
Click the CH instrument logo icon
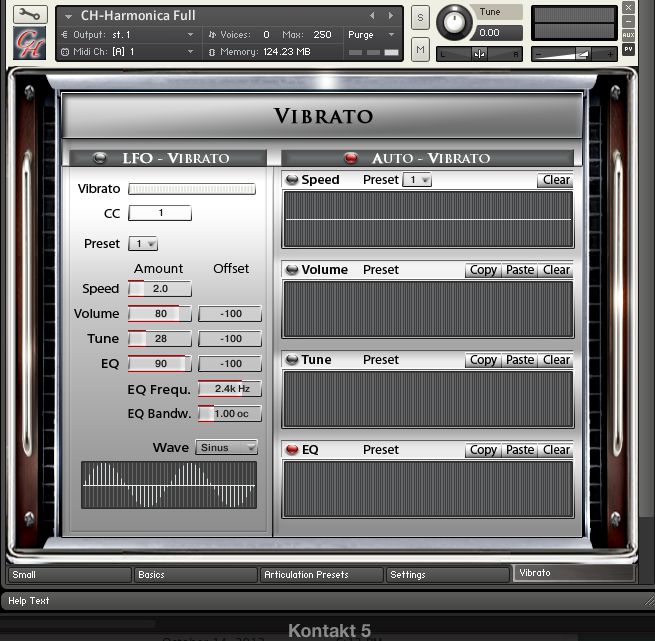[x=29, y=43]
